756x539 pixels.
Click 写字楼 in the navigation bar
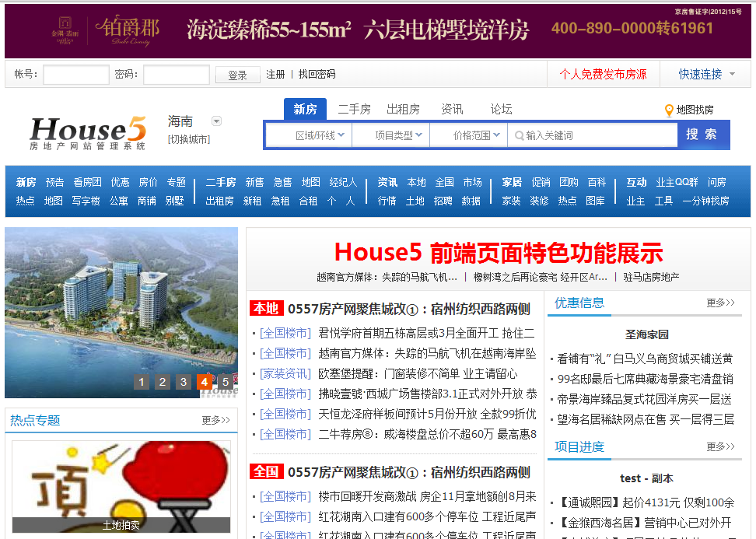[86, 201]
